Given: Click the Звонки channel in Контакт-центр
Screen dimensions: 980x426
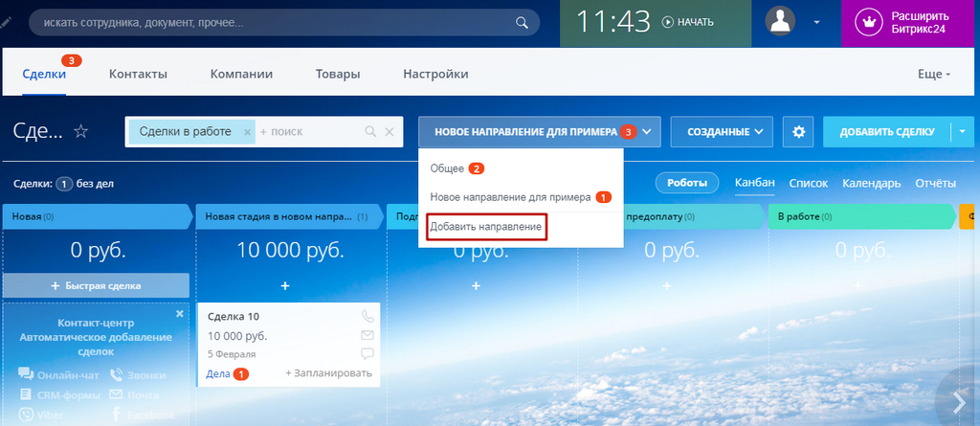Looking at the screenshot, I should pyautogui.click(x=138, y=374).
